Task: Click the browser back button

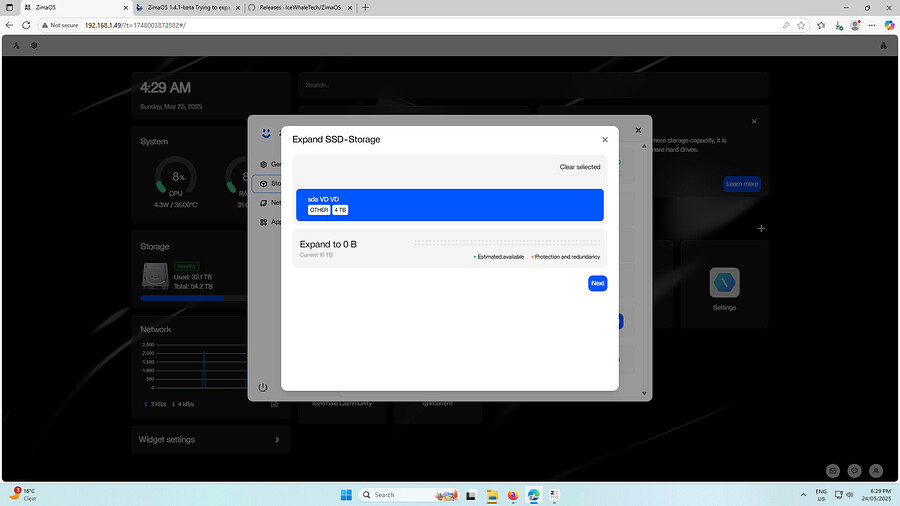Action: point(9,25)
